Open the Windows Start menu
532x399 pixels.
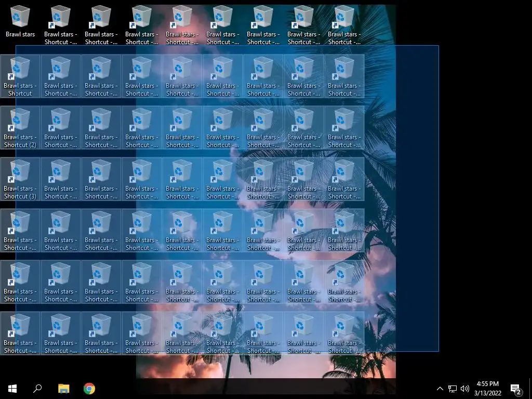tap(12, 389)
